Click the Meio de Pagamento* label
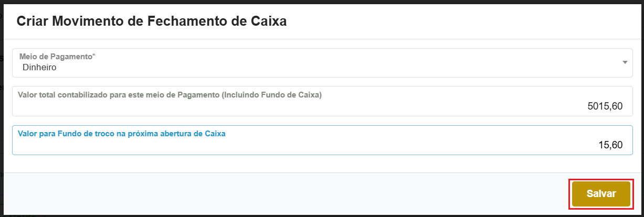Image resolution: width=644 pixels, height=217 pixels. tap(57, 56)
